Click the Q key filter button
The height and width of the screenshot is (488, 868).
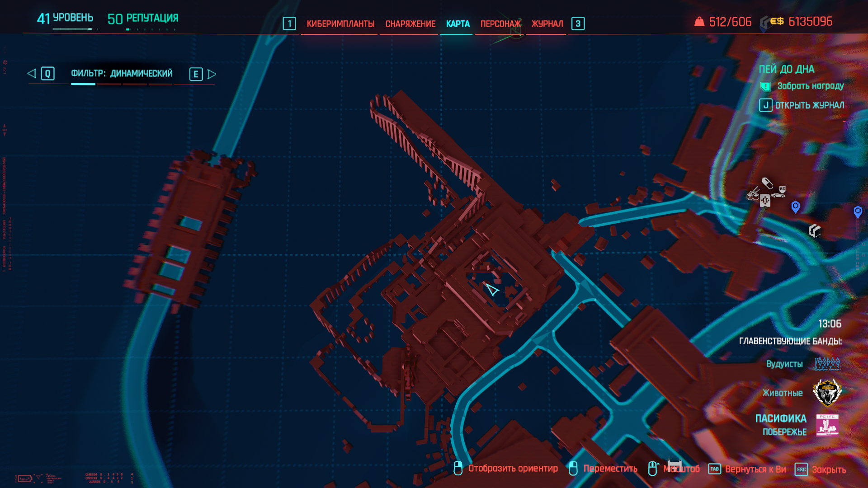coord(47,74)
